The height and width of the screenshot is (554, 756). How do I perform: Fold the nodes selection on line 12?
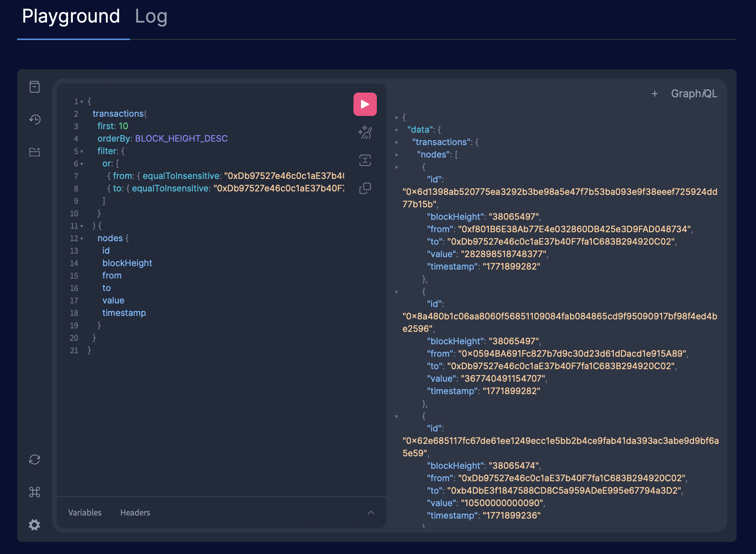pos(82,238)
